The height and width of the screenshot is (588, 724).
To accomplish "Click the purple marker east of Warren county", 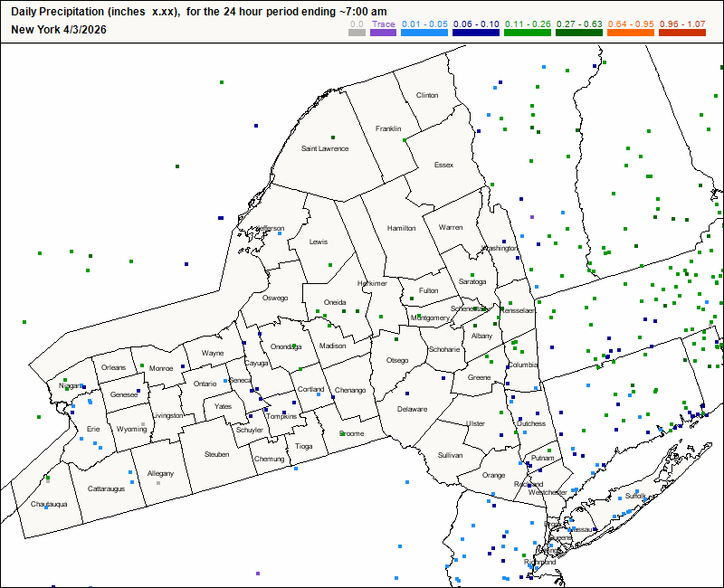I will [532, 217].
